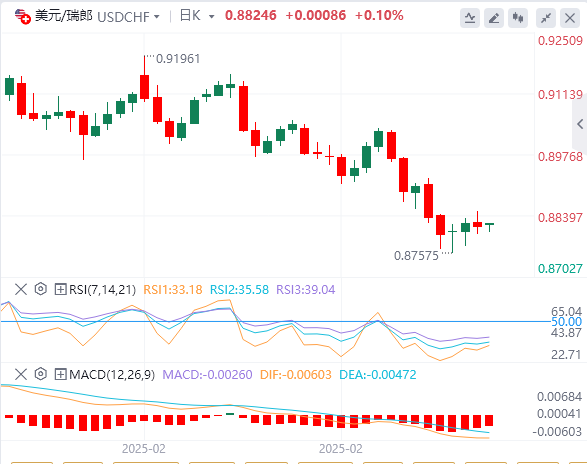587x464 pixels.
Task: Click the RSI(7,14,21) label
Action: [102, 289]
